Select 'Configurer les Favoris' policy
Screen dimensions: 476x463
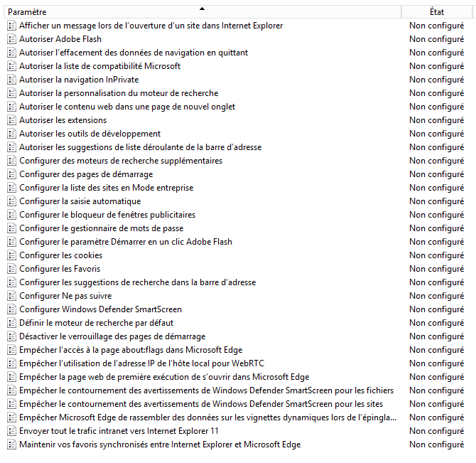[60, 269]
